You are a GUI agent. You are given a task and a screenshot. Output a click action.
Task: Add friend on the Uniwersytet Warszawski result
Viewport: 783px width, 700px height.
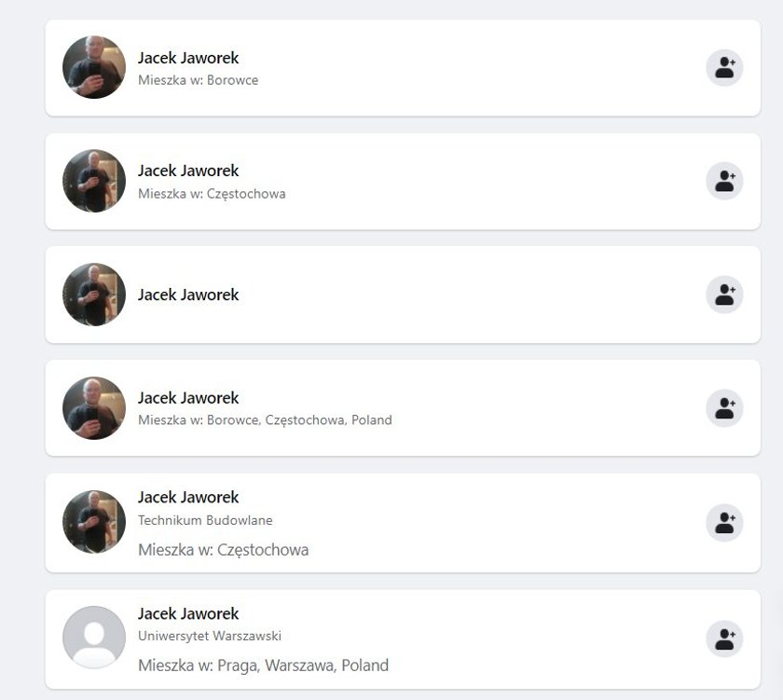[724, 638]
